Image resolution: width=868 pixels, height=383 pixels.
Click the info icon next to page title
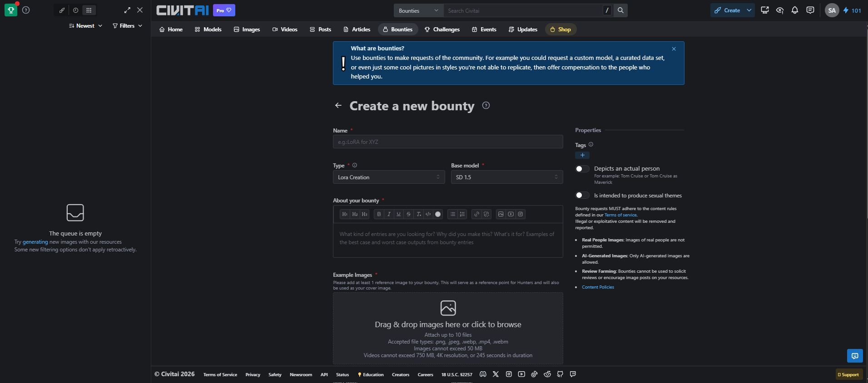coord(486,106)
